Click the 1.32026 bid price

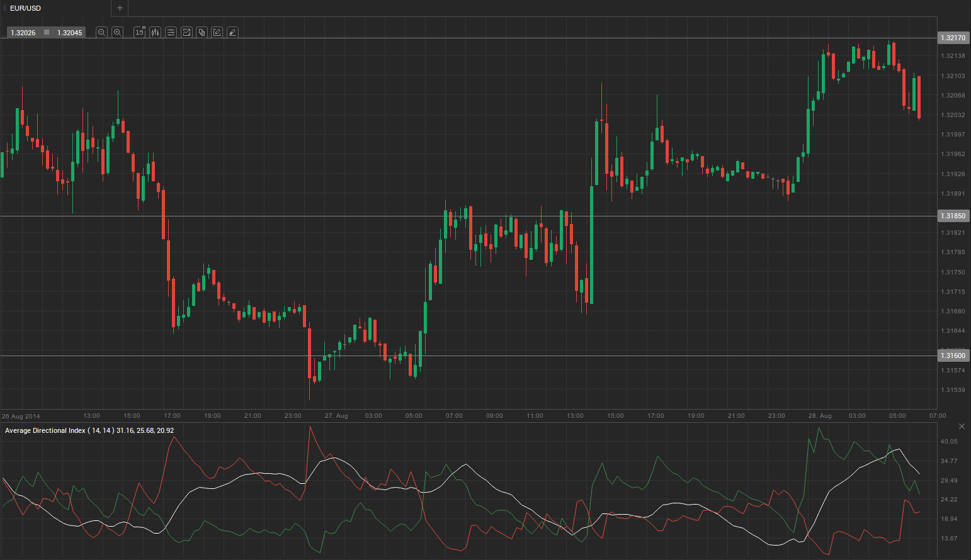click(23, 33)
